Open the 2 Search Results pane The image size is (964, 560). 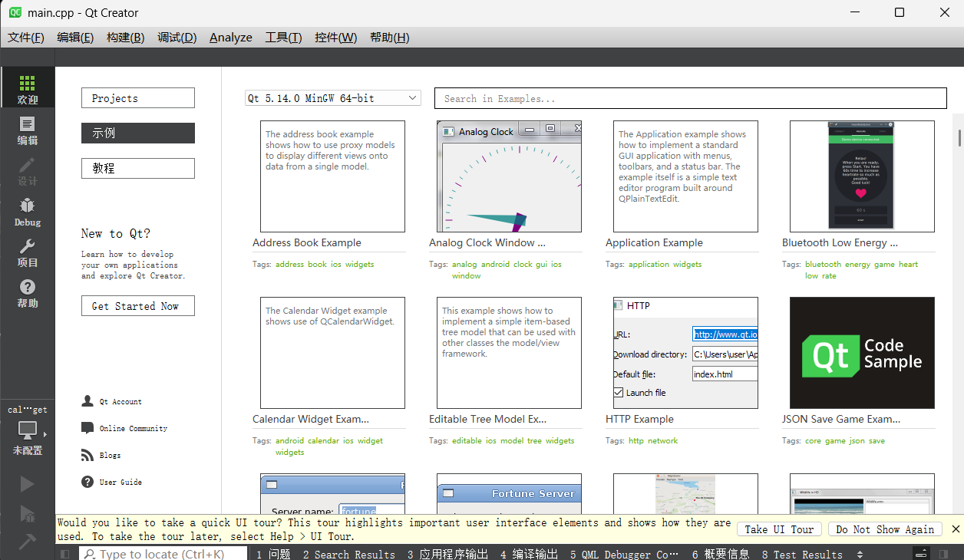coord(348,554)
